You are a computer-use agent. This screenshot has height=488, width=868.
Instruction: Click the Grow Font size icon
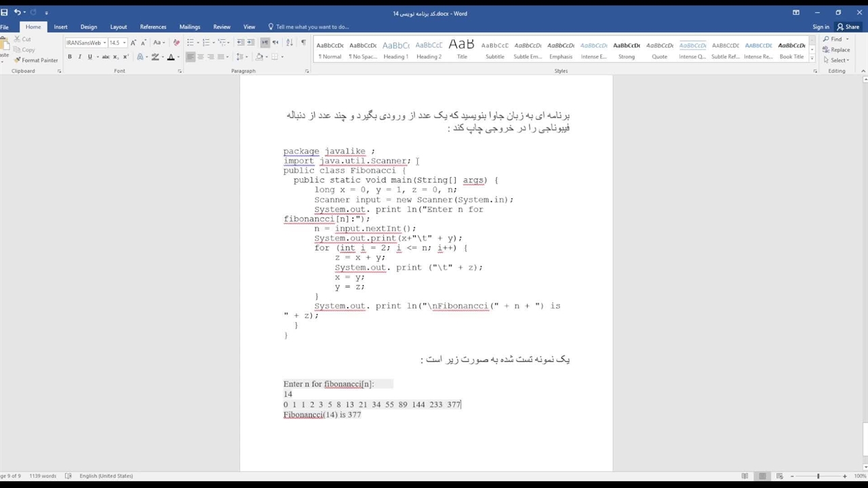[x=134, y=43]
